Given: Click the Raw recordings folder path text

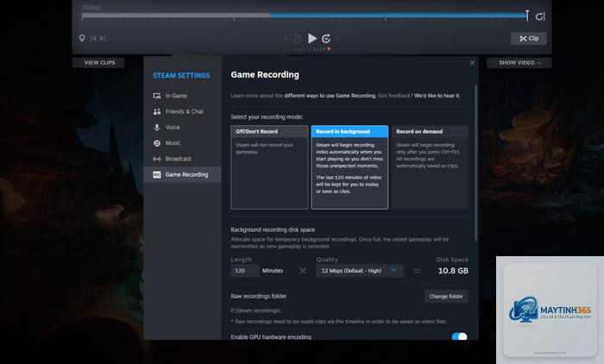Looking at the screenshot, I should coord(255,311).
